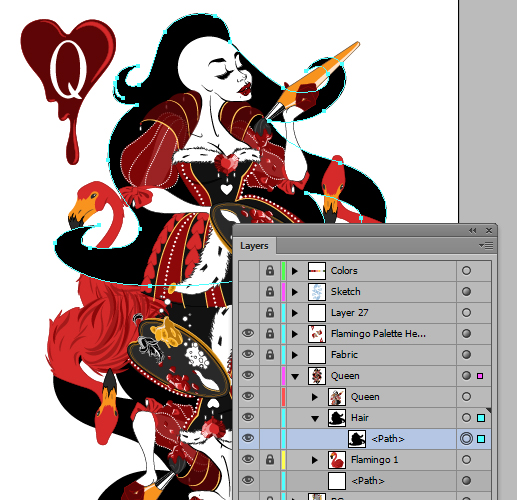Select the Colors layer thumbnail
The width and height of the screenshot is (517, 500).
tap(317, 271)
